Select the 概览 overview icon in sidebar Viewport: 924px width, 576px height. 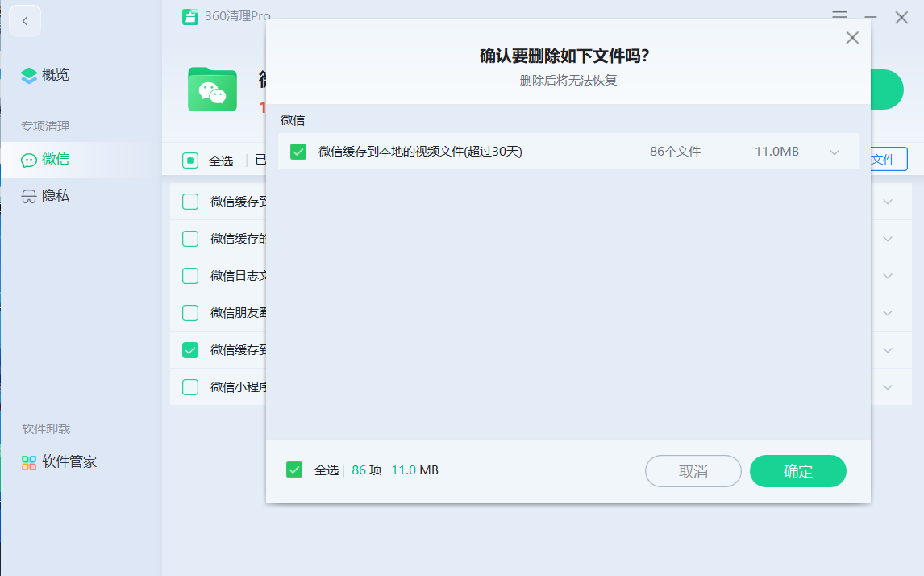31,75
